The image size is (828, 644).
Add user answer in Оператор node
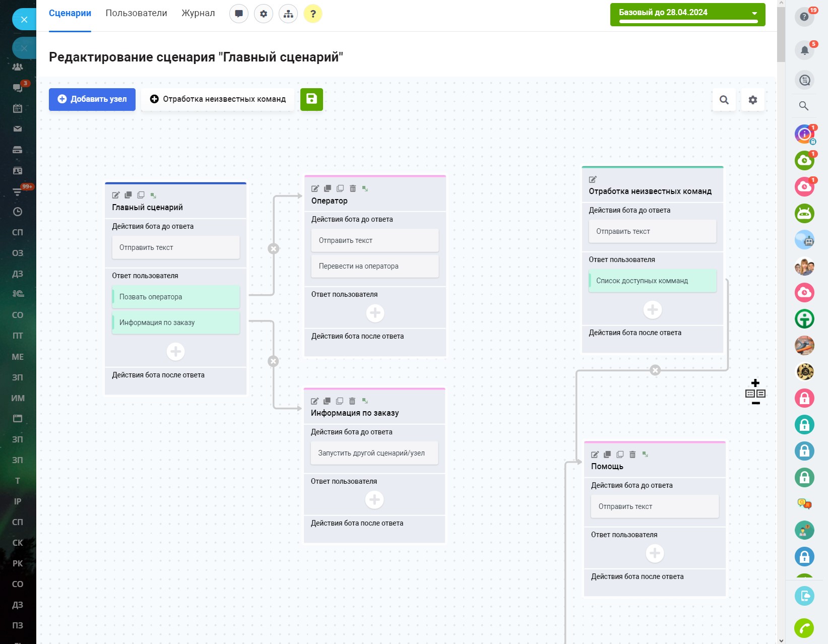pos(375,313)
